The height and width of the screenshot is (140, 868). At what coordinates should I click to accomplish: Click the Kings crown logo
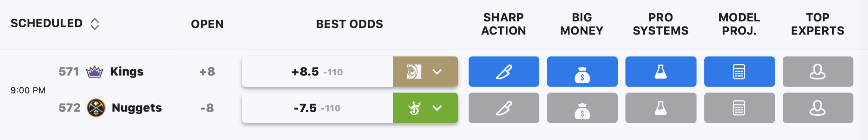click(95, 72)
